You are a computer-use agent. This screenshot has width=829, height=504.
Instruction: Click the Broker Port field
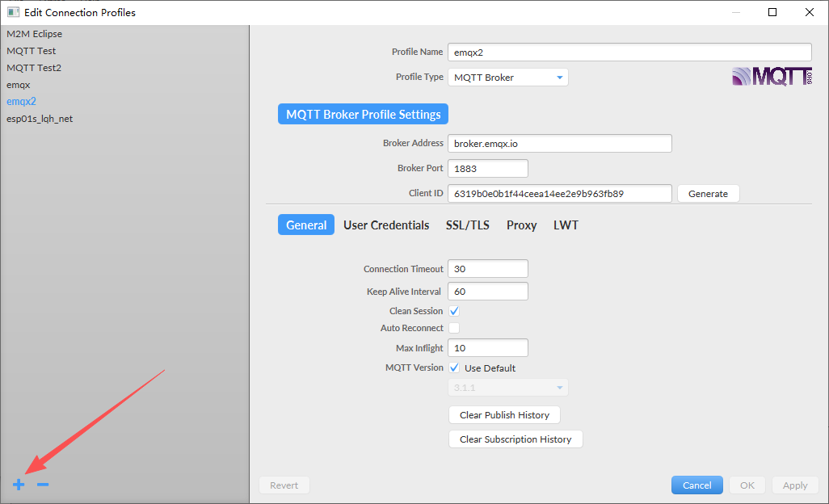tap(488, 169)
